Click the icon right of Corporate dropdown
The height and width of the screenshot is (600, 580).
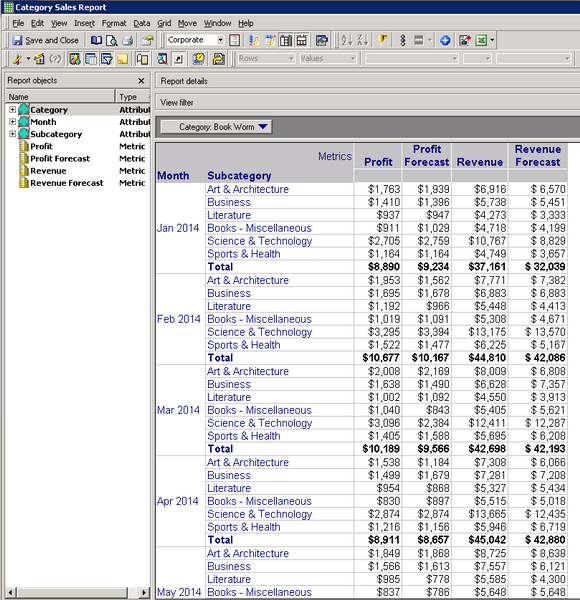tap(235, 40)
